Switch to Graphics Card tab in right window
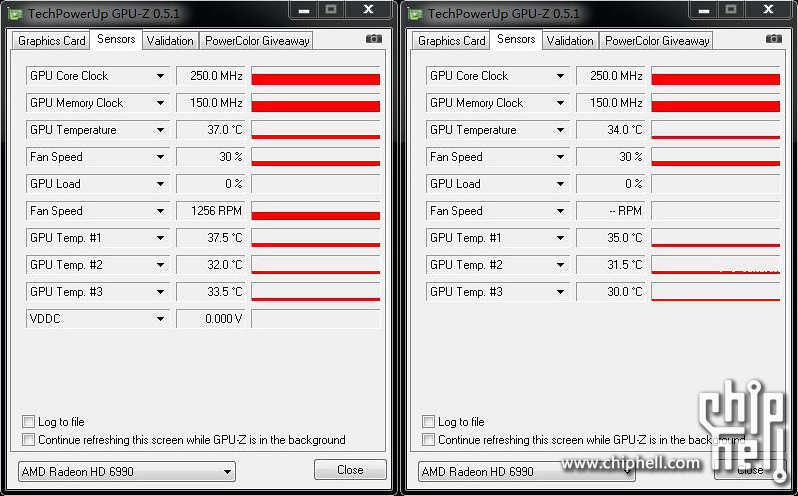Viewport: 798px width, 496px height. point(451,41)
